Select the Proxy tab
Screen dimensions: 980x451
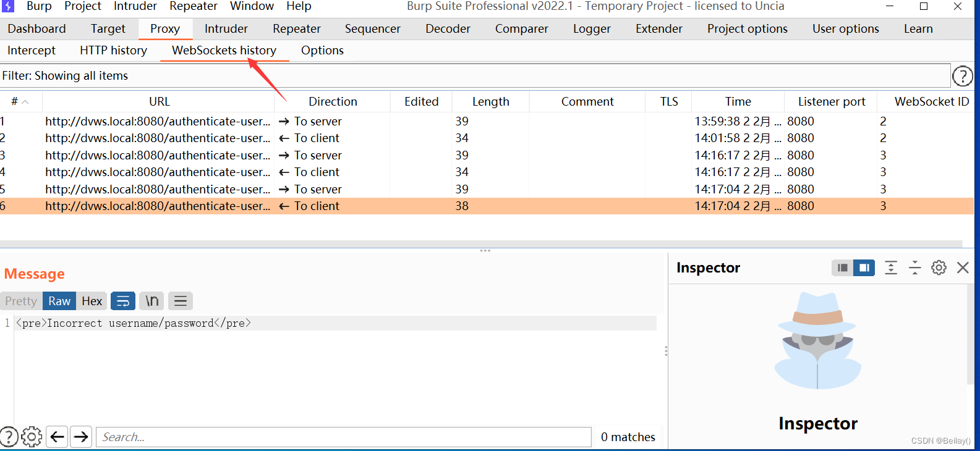coord(165,28)
